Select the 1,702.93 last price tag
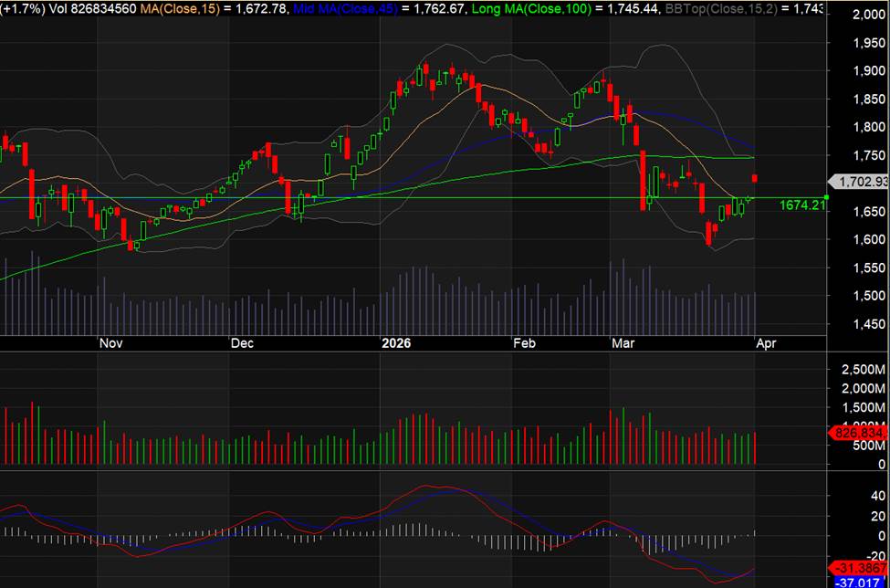Screen dimensions: 890x588 (859, 182)
